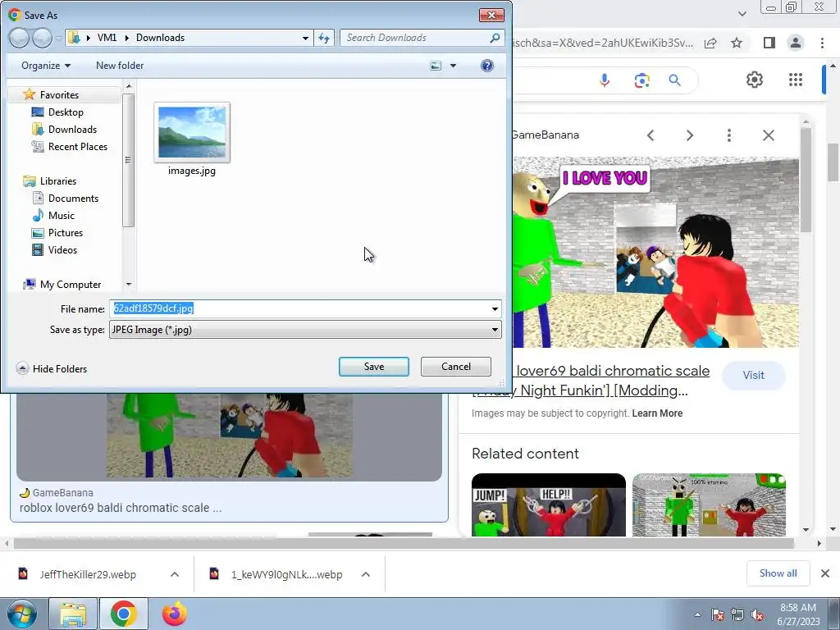Viewport: 840px width, 630px height.
Task: Open Chrome profile avatar
Action: pos(796,43)
